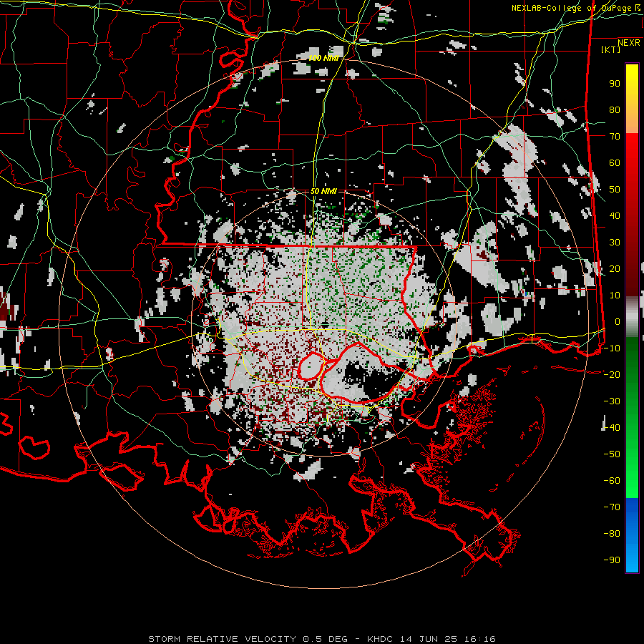Screen dimensions: 644x644
Task: Select the -20 value on velocity scale
Action: [x=612, y=374]
